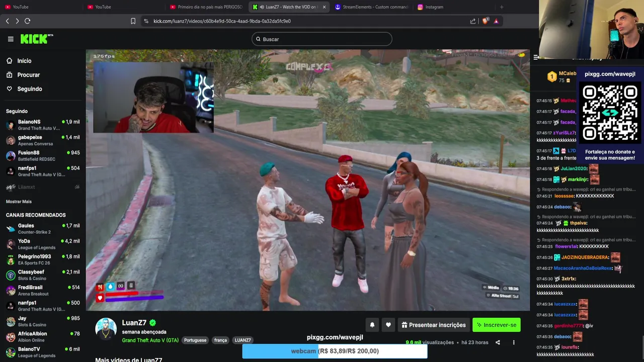Viewport: 644px width, 362px height.
Task: Click the frança tag
Action: pyautogui.click(x=220, y=340)
